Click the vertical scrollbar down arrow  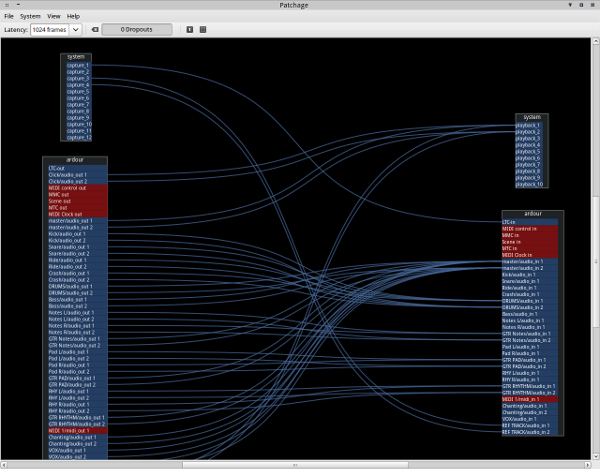[x=596, y=456]
